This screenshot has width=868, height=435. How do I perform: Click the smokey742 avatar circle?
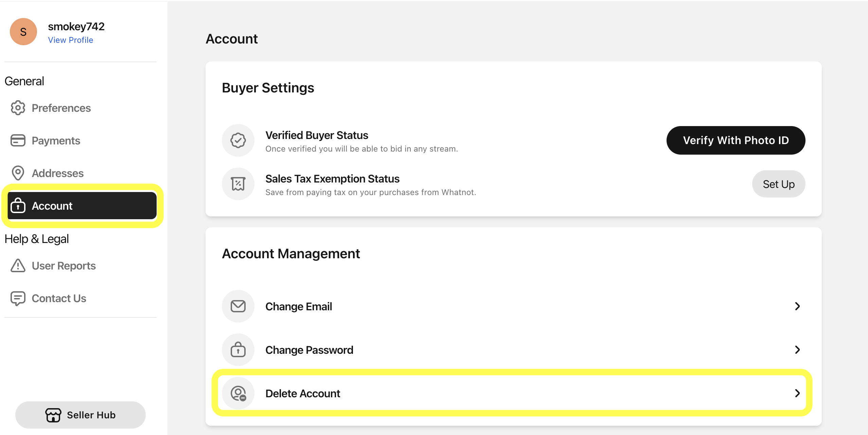pyautogui.click(x=23, y=32)
